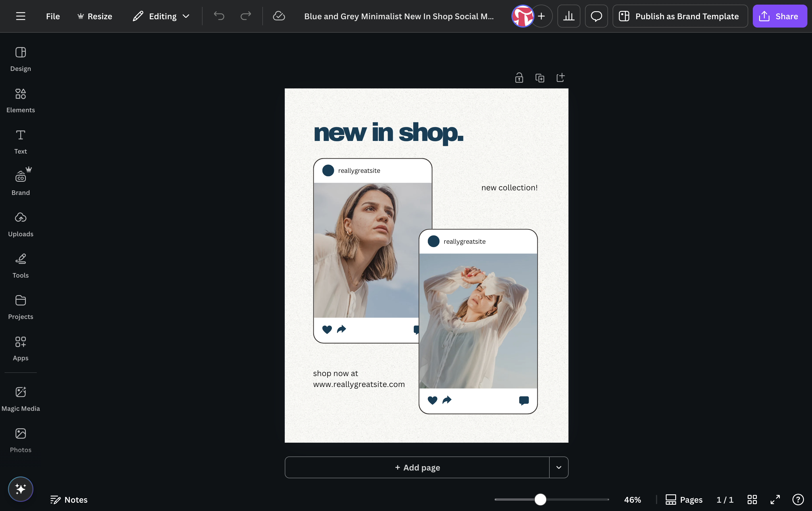Add collaborators with the plus button

(x=542, y=16)
